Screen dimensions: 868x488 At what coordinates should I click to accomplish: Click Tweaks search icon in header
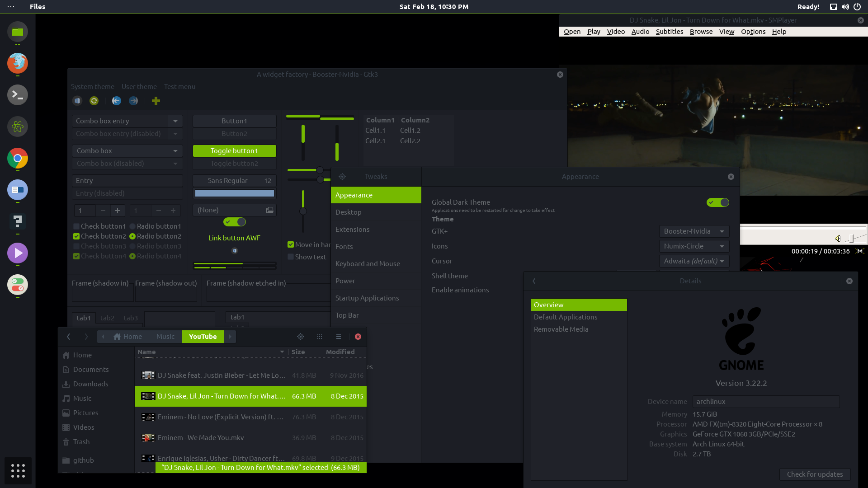(x=342, y=177)
